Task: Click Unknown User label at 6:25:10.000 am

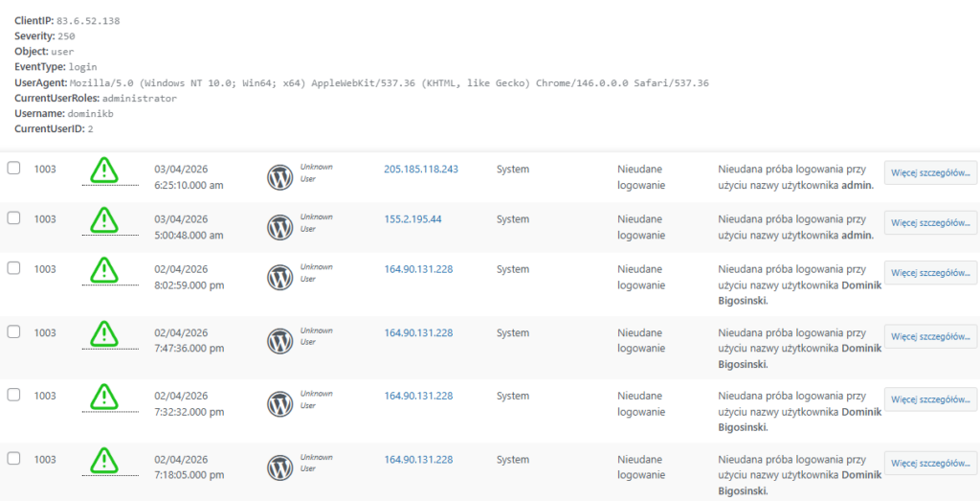Action: 316,172
